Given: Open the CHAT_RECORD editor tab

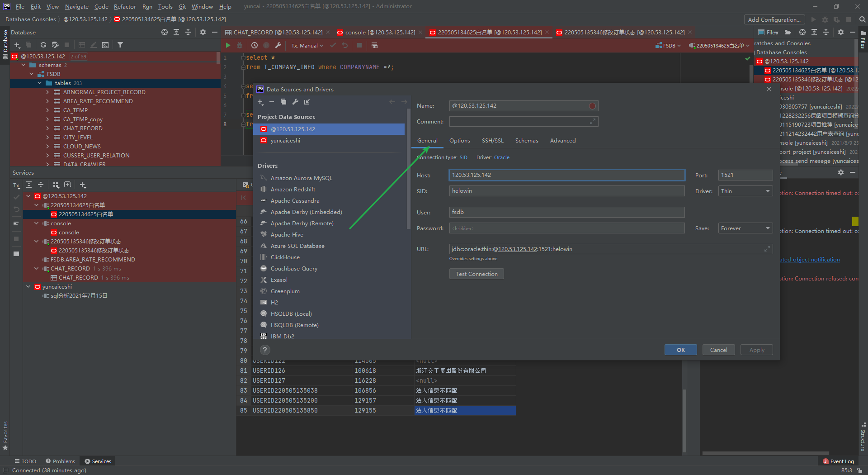Looking at the screenshot, I should click(x=278, y=33).
